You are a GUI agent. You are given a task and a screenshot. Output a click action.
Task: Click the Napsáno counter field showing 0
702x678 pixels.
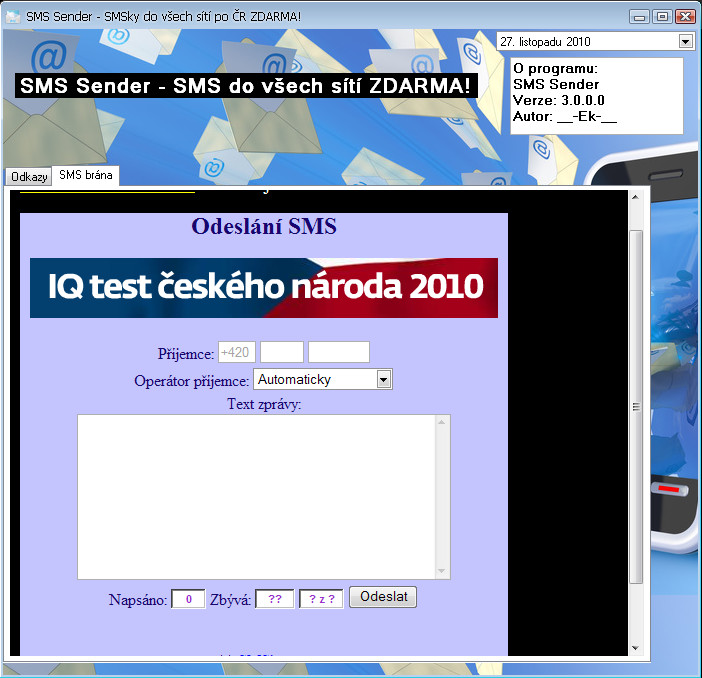tap(188, 599)
